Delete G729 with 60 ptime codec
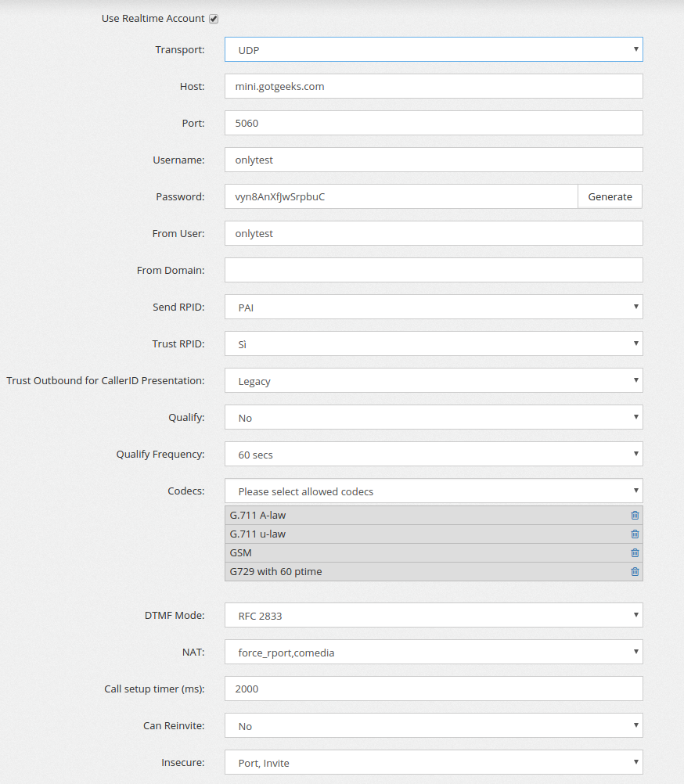 (x=635, y=571)
